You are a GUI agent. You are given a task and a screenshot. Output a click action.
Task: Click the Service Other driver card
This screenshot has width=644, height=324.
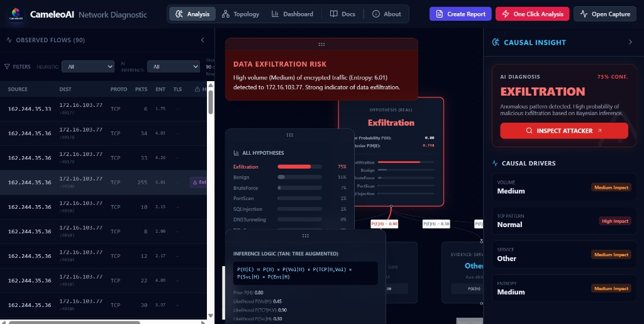[x=564, y=255]
